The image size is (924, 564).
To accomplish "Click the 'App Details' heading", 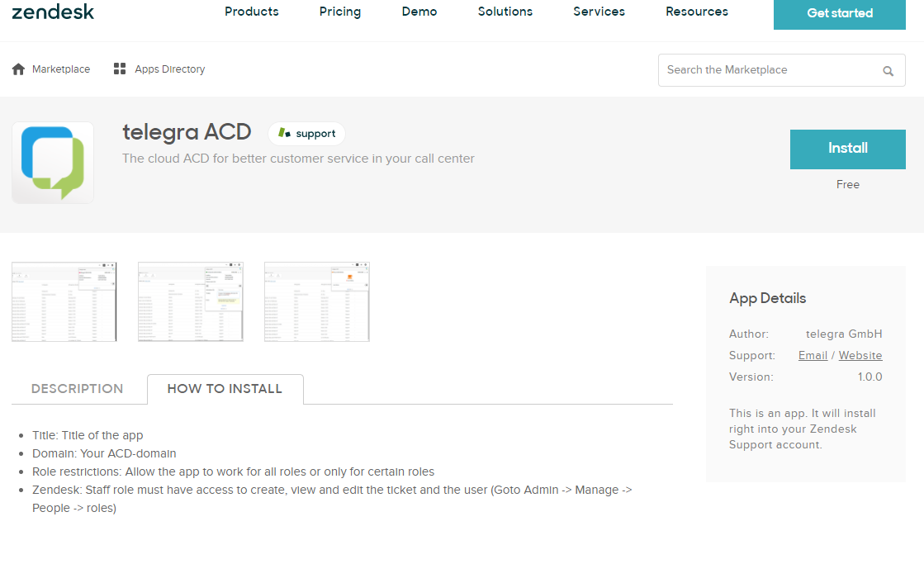I will 767,298.
